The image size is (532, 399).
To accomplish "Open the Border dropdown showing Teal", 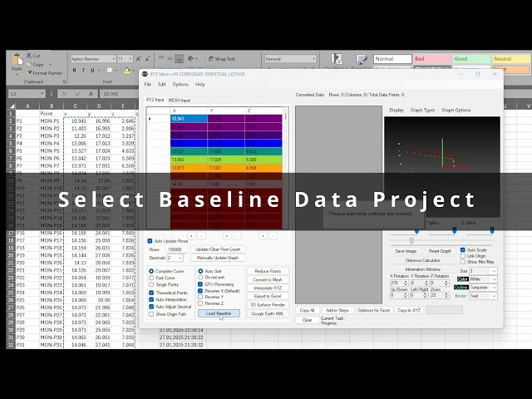I will click(483, 296).
